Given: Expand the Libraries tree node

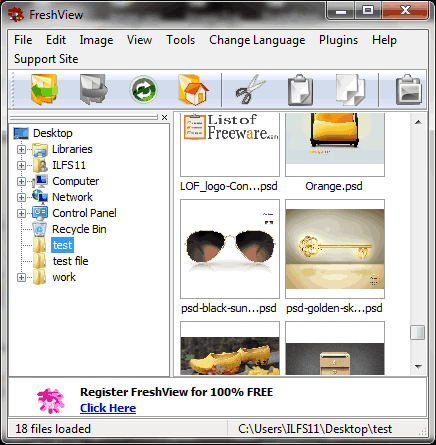Looking at the screenshot, I should pos(21,149).
